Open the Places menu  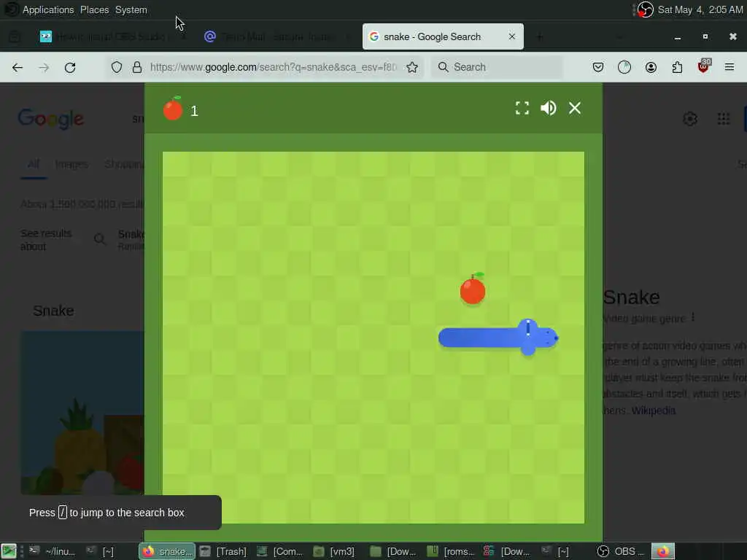tap(94, 9)
